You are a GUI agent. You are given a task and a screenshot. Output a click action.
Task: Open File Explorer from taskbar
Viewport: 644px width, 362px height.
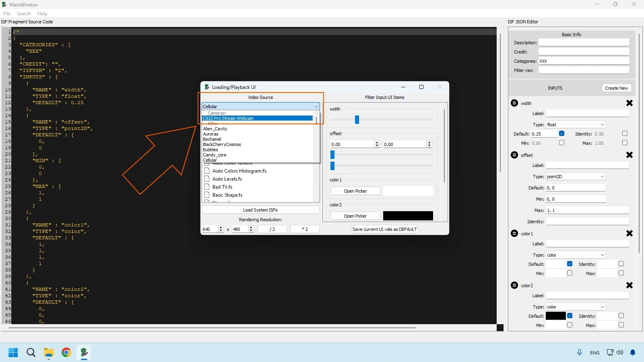click(x=49, y=352)
